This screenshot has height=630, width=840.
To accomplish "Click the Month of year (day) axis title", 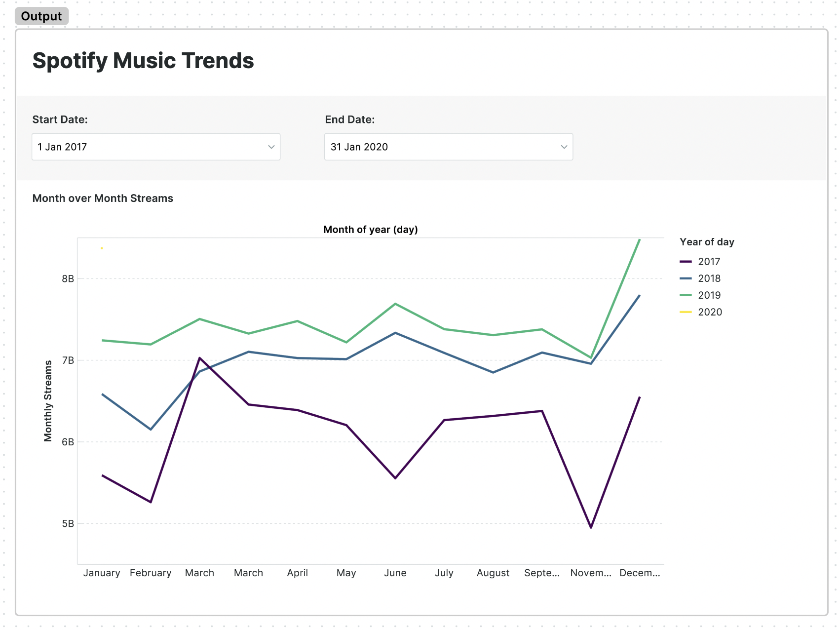I will [x=371, y=230].
